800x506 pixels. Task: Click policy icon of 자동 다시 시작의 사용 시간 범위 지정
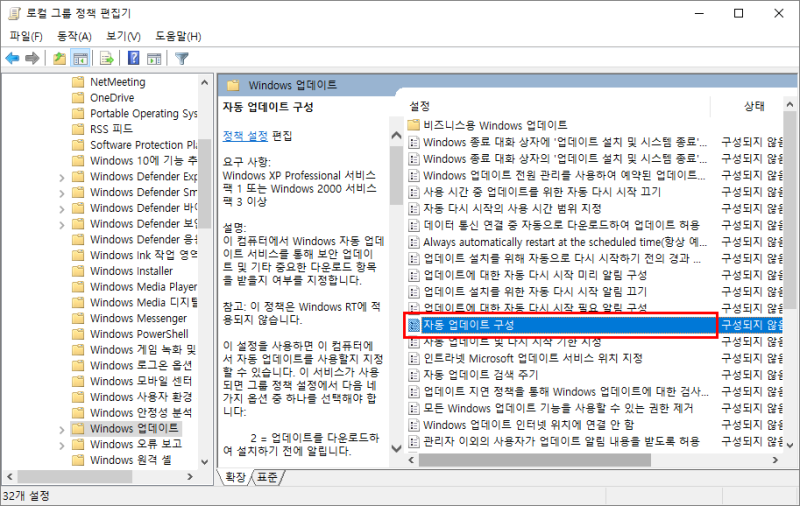pyautogui.click(x=414, y=209)
